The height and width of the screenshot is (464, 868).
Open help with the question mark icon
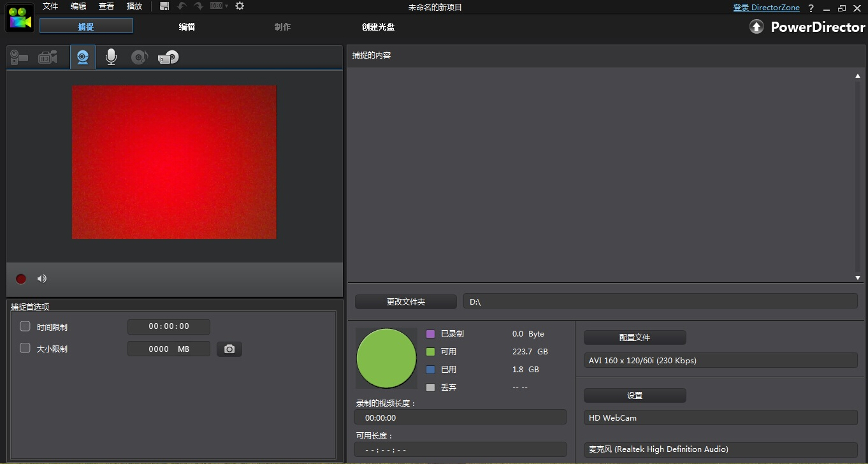[811, 8]
